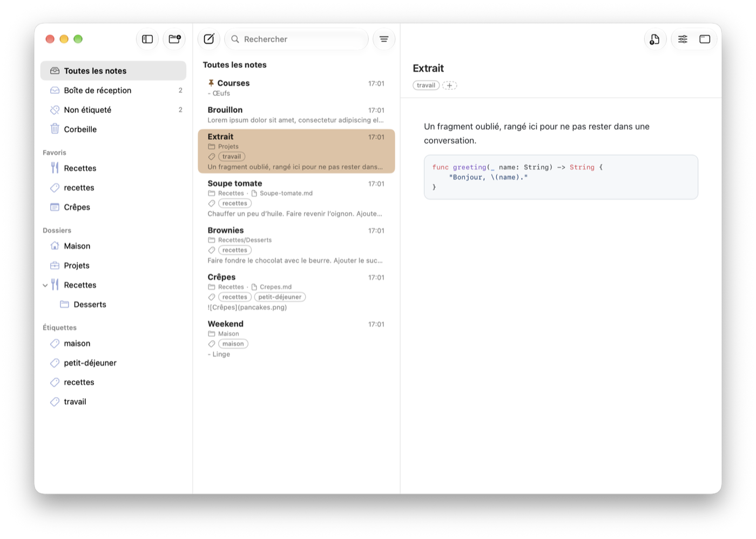Click the recettes tag on Brownies note
Screen dimensions: 756x539
click(235, 250)
